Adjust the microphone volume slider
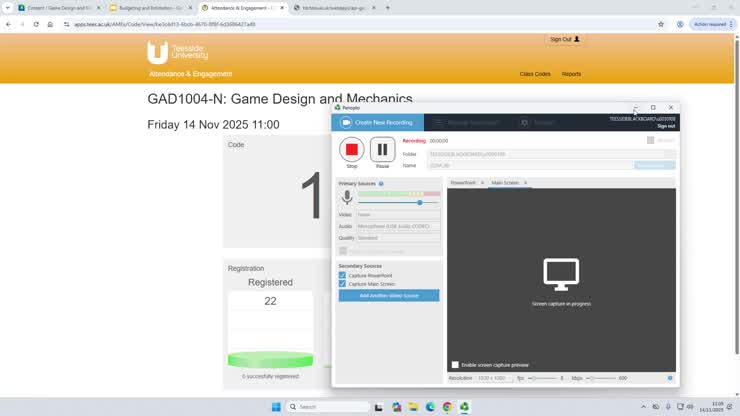The image size is (740, 416). [x=420, y=203]
